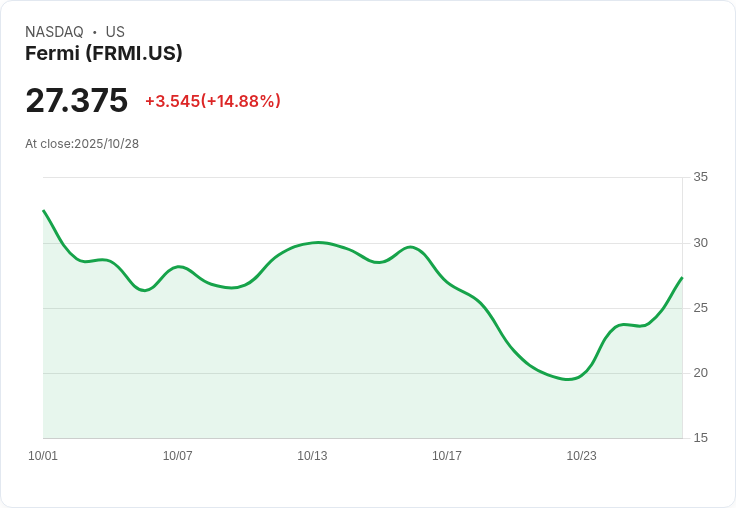Click the 15 y-axis price label
Screen dimensions: 736x508
point(700,438)
